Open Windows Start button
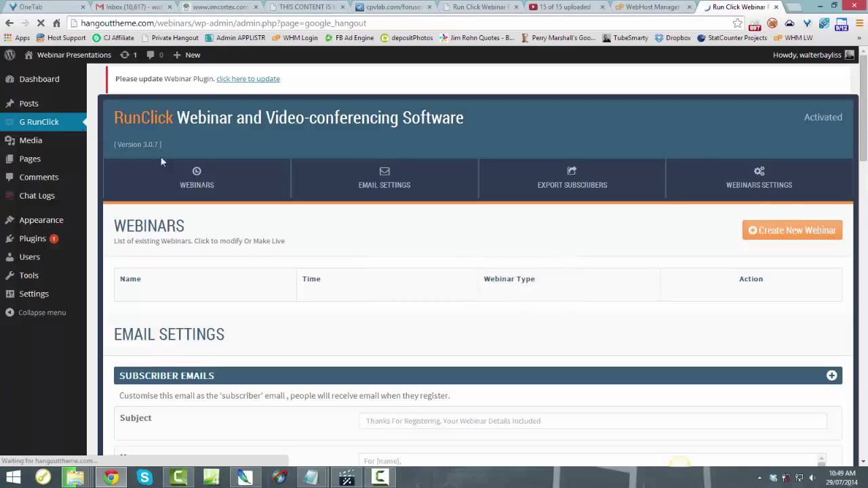The width and height of the screenshot is (868, 488). 13,477
